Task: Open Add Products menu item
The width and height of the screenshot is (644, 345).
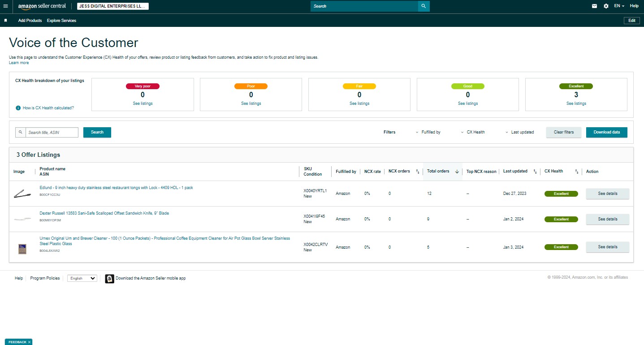Action: coord(30,21)
